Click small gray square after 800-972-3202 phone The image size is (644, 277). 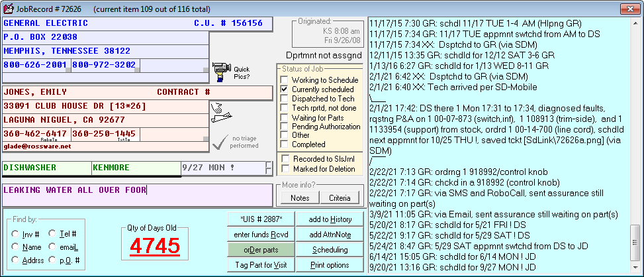coord(136,70)
